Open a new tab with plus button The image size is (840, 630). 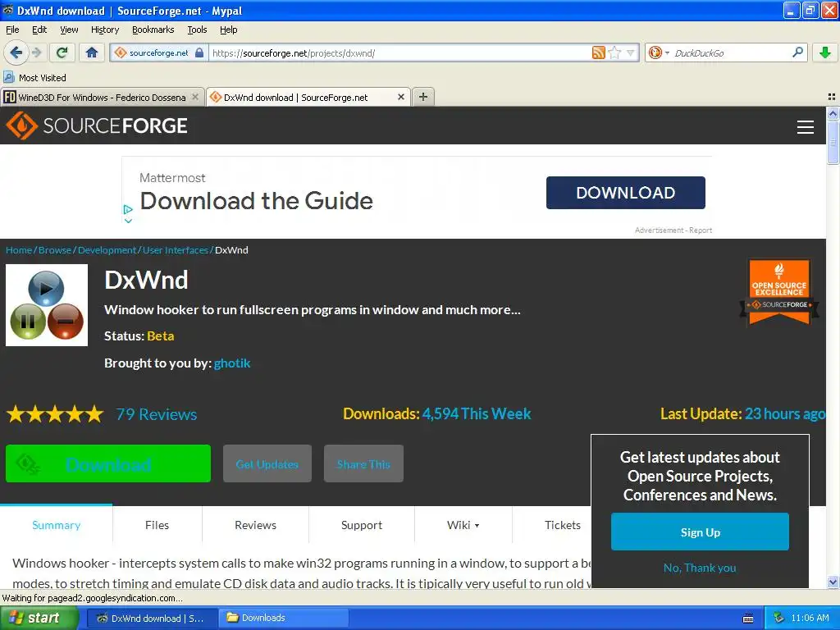coord(423,97)
